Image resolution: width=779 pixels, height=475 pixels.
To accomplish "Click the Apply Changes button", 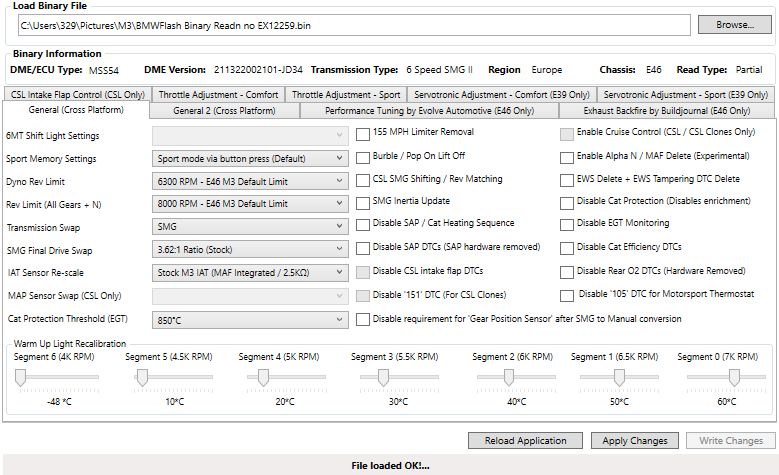I will [x=635, y=441].
